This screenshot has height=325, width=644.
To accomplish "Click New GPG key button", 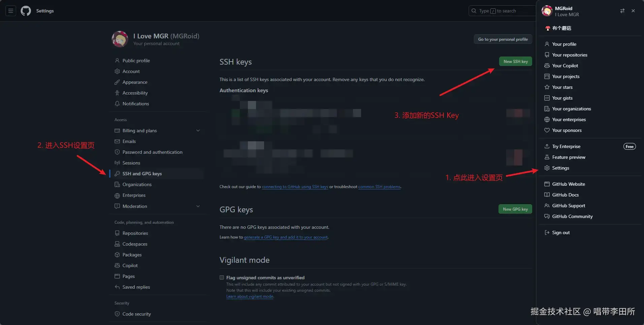I will 515,209.
